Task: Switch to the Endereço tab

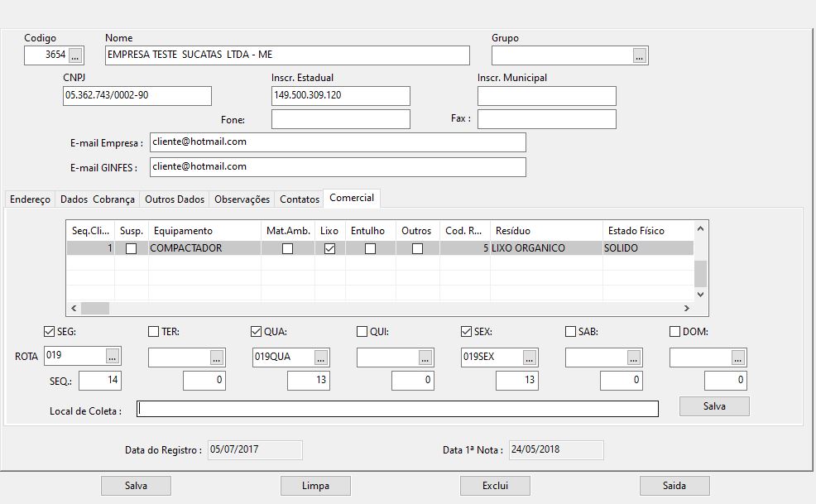Action: pos(31,199)
